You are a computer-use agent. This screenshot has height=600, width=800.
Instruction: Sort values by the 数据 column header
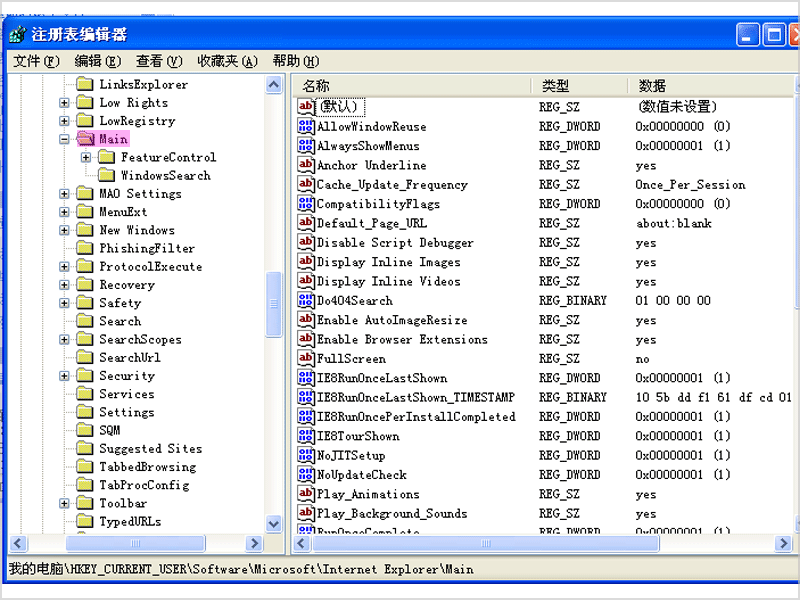[711, 86]
